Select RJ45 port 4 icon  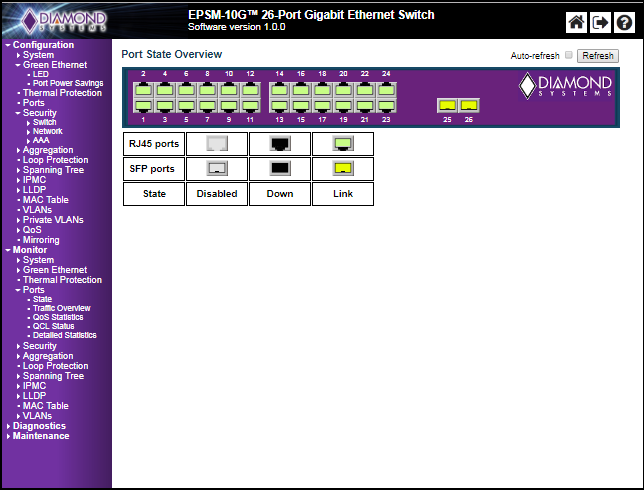[165, 89]
